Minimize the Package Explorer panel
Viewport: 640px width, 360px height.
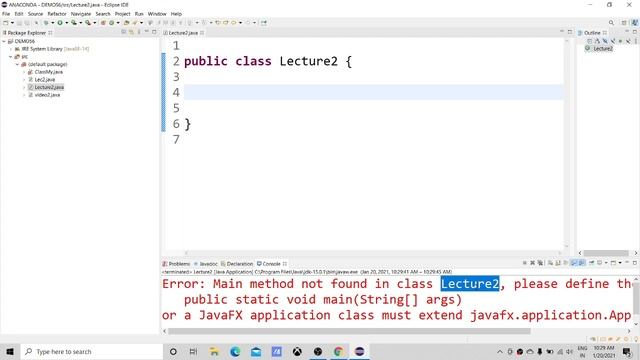(x=147, y=32)
